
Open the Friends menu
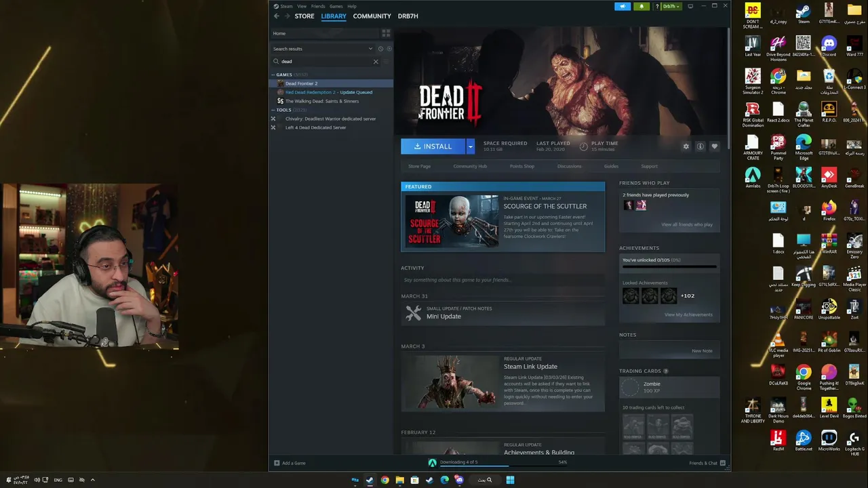click(318, 6)
